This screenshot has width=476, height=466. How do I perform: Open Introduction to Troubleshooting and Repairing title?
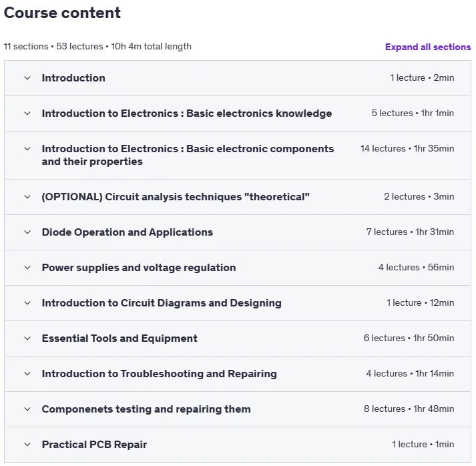[x=160, y=374]
